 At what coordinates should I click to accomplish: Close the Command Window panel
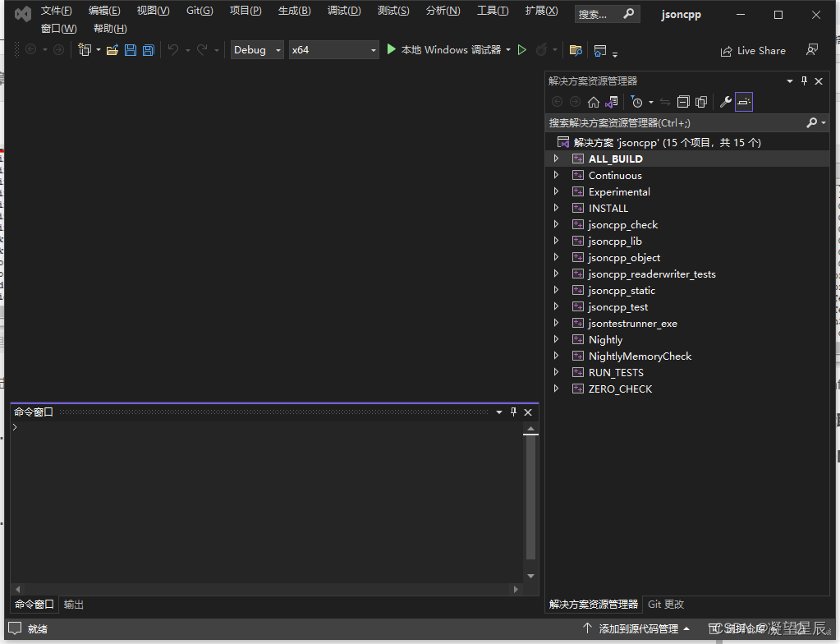[x=528, y=412]
